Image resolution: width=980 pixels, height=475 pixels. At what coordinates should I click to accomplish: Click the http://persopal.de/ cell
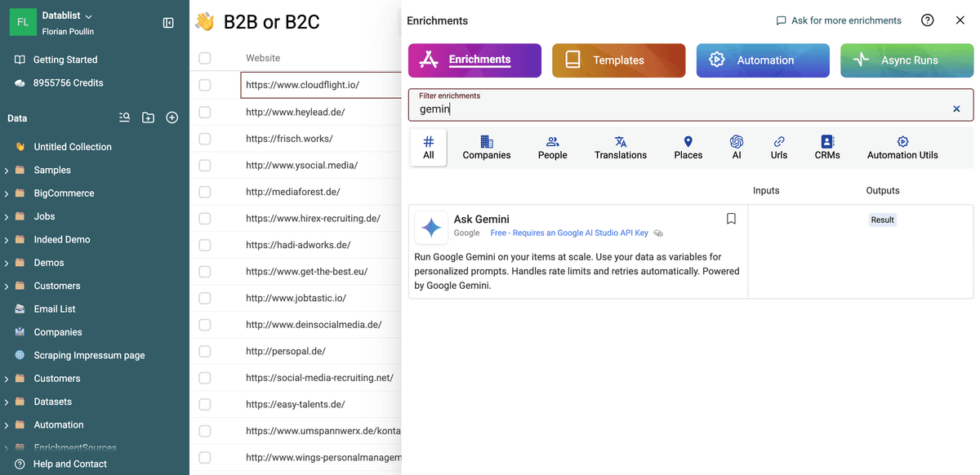point(321,351)
